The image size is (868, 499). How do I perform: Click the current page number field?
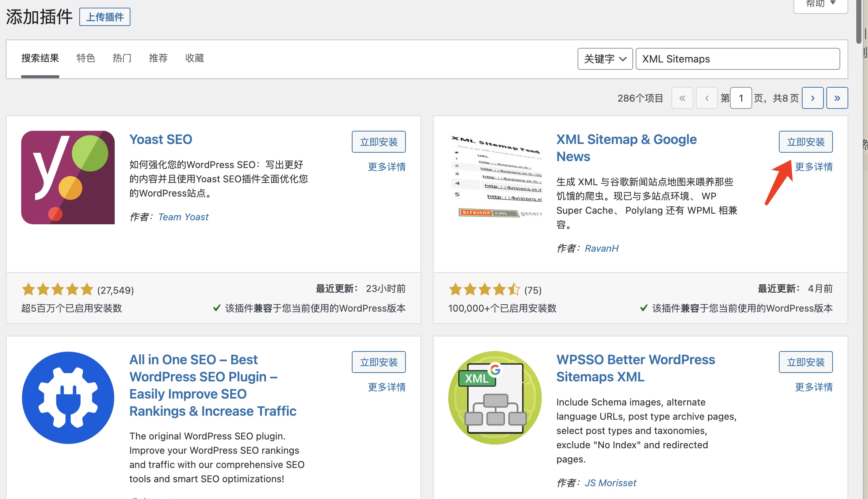pyautogui.click(x=741, y=98)
